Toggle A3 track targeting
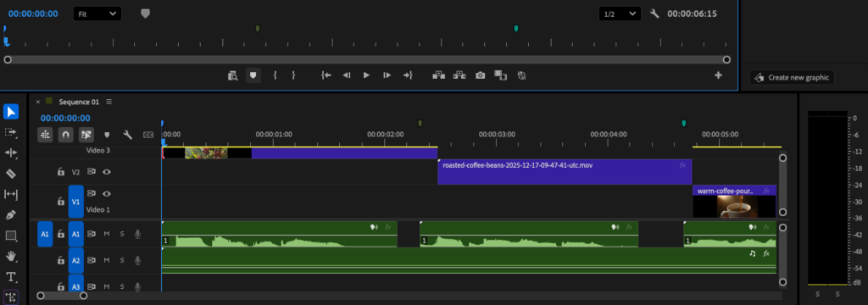 click(x=75, y=284)
